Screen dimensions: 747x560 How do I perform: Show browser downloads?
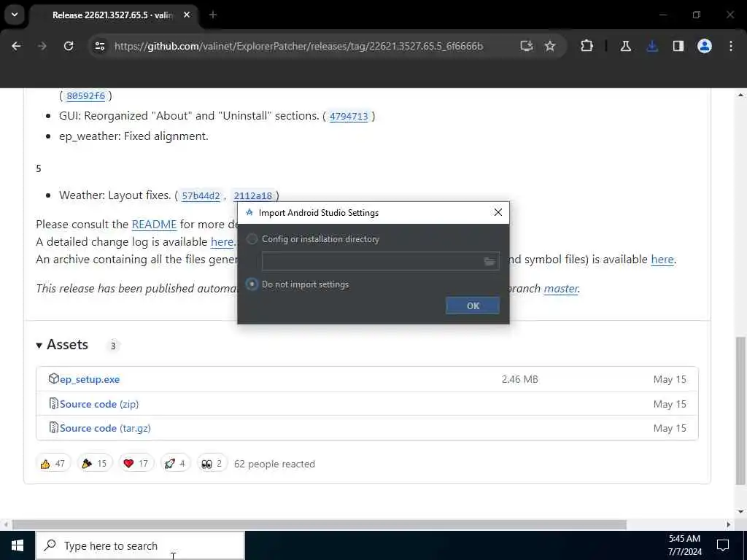[x=652, y=46]
